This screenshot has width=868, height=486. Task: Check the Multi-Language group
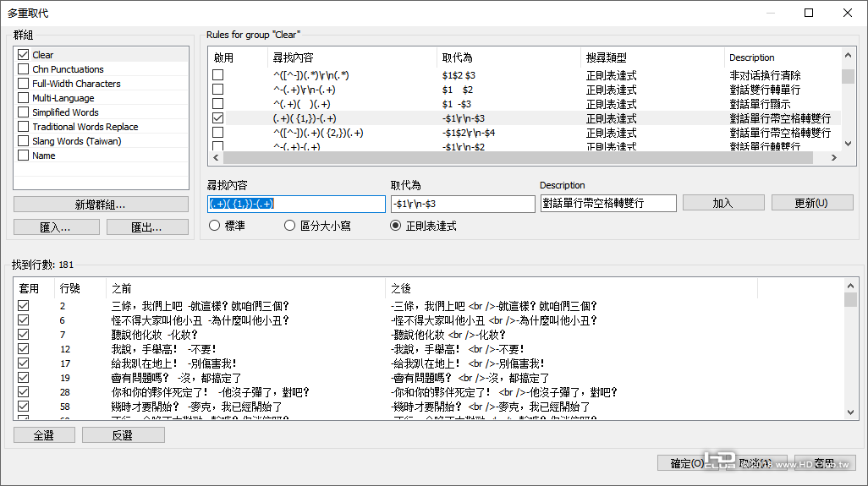pos(23,98)
